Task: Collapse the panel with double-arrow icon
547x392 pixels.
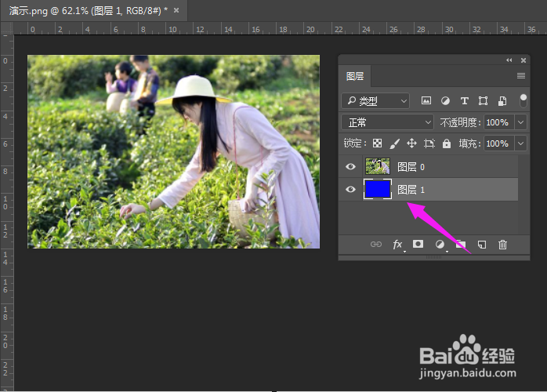Action: pos(509,60)
